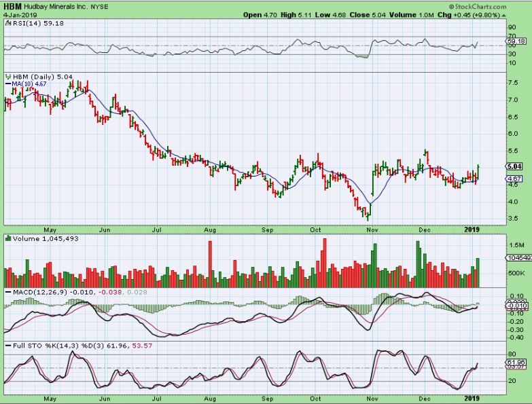This screenshot has height=404, width=532.
Task: Click the 4-Jan-2019 chart date
Action: pyautogui.click(x=20, y=15)
